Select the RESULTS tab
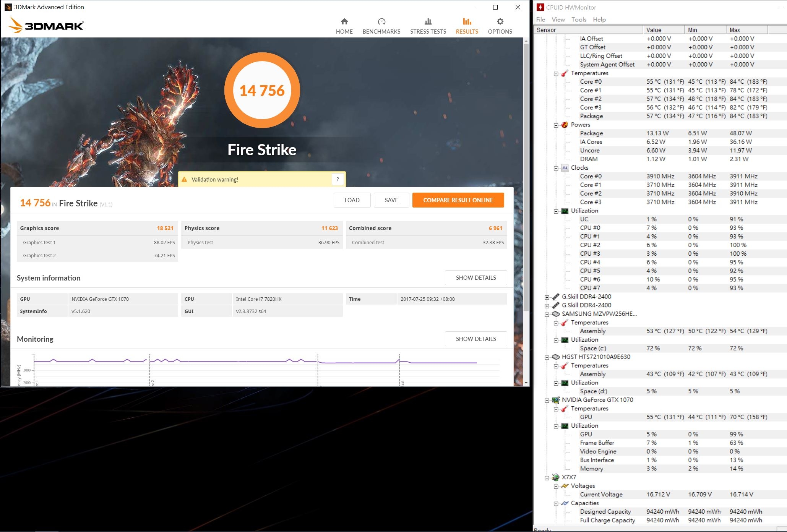 467,26
